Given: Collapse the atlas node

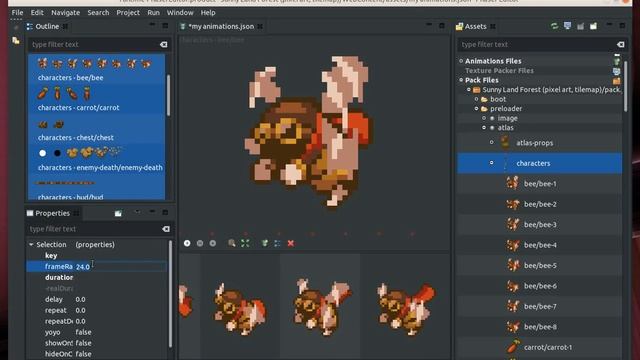Looking at the screenshot, I should pyautogui.click(x=484, y=128).
